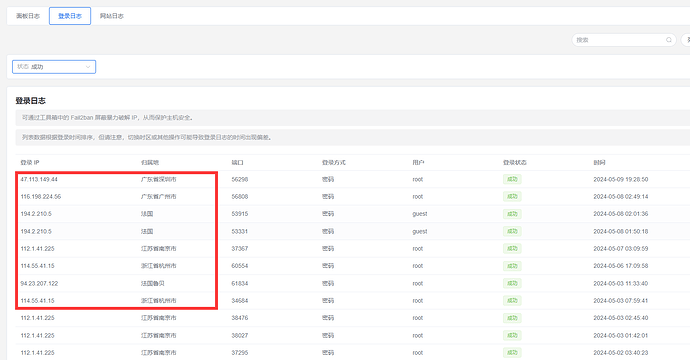690x360 pixels.
Task: Click port value 53331
Action: tap(240, 231)
